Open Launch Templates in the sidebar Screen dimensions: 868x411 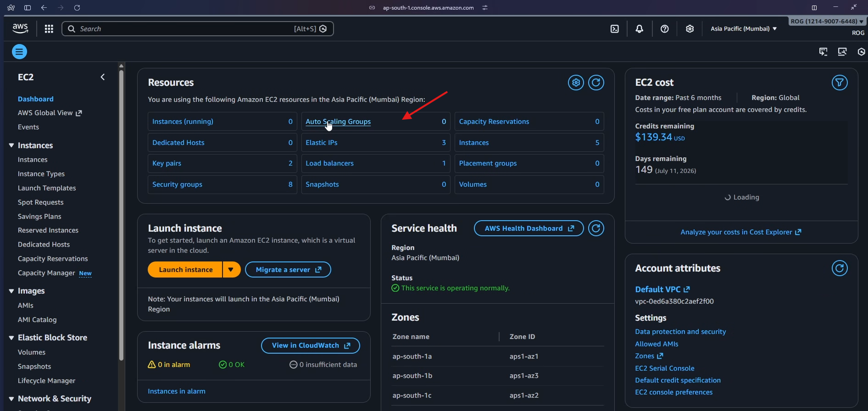(47, 188)
